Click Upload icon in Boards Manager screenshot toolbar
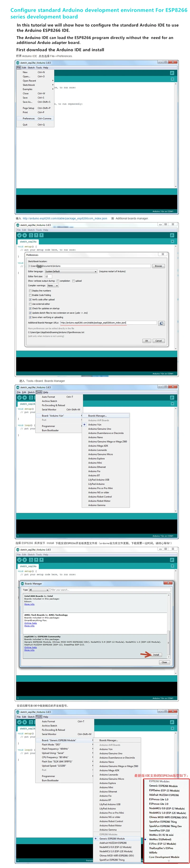Screen dimensions: 190x868 24,560
